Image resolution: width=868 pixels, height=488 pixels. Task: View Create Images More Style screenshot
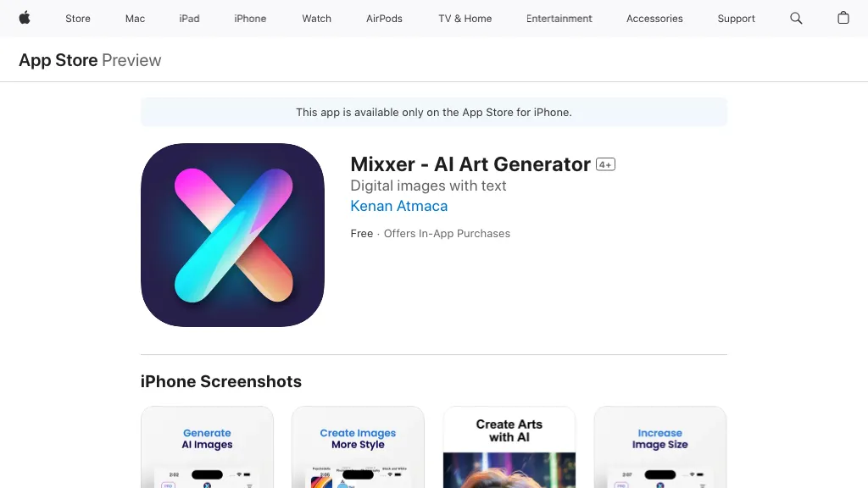359,447
